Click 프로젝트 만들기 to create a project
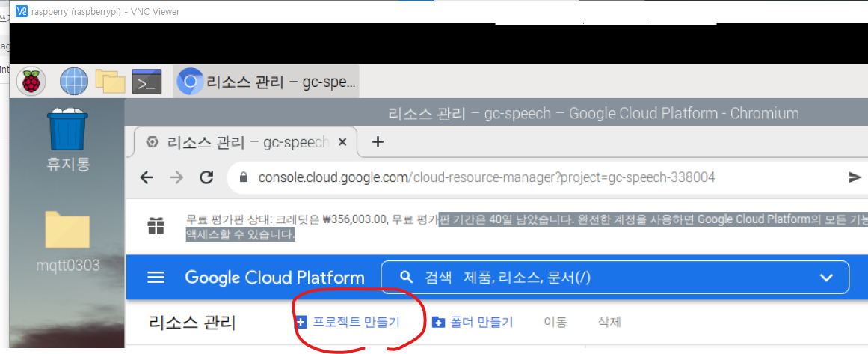Screen dimensions: 868x354 click(x=348, y=322)
